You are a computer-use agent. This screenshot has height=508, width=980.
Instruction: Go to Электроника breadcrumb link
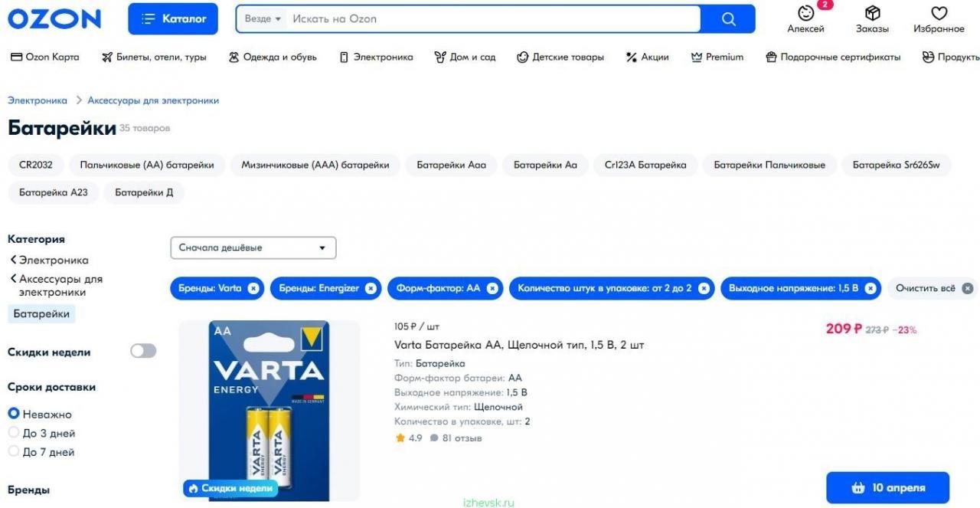click(38, 100)
